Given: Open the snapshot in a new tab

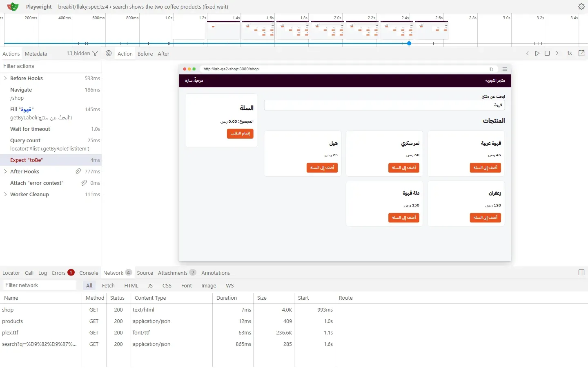Looking at the screenshot, I should coord(581,53).
